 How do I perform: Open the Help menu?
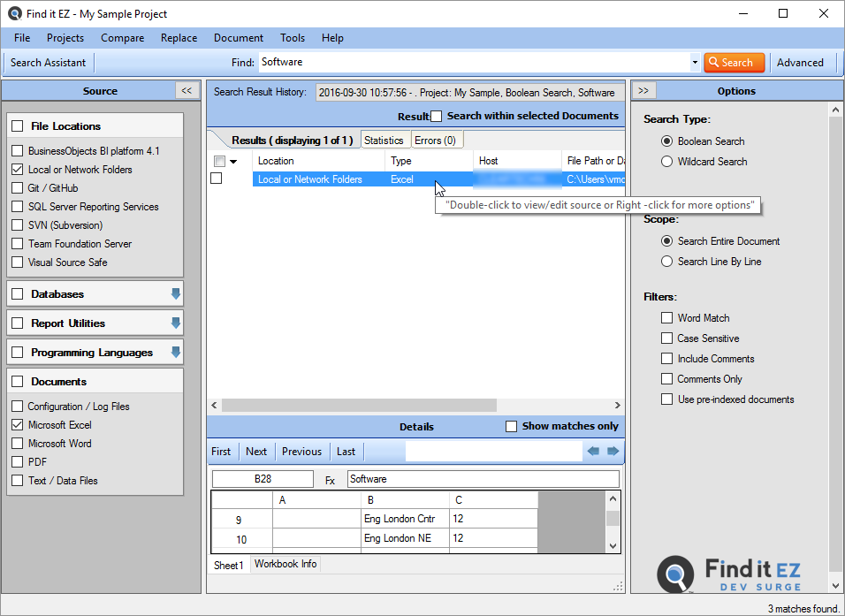point(332,38)
